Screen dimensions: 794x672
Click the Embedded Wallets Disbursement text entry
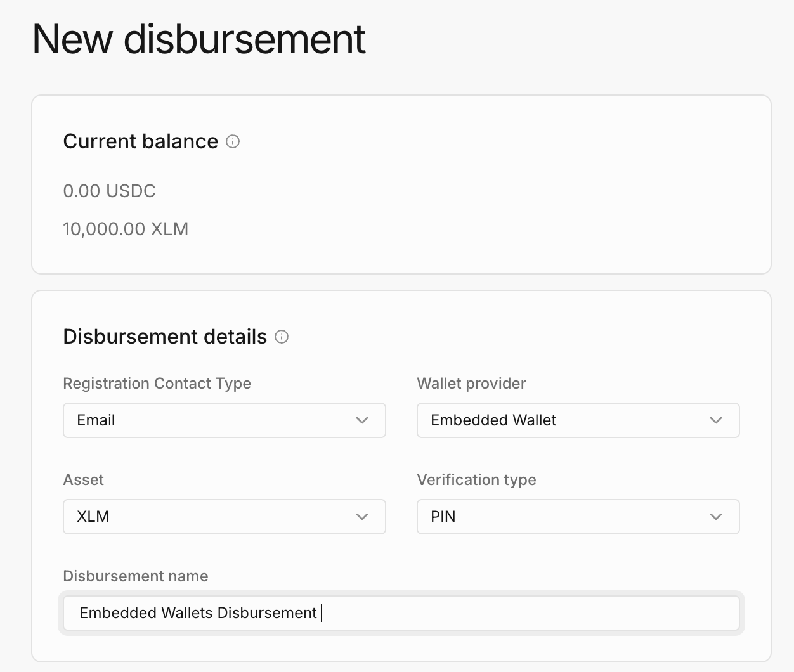pyautogui.click(x=197, y=613)
